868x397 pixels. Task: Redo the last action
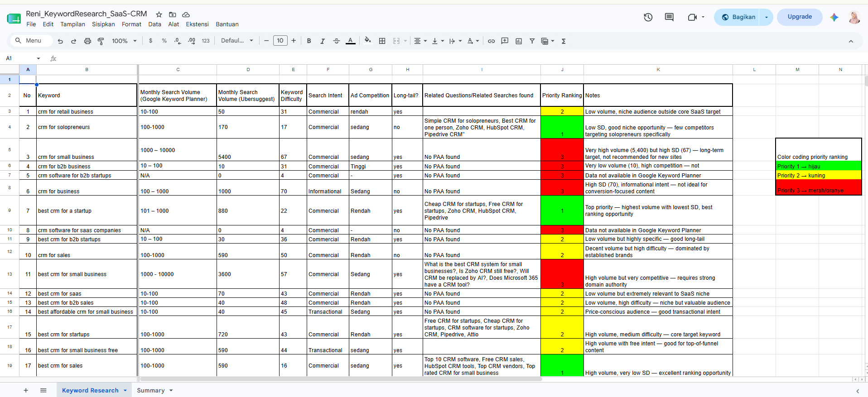[x=73, y=41]
